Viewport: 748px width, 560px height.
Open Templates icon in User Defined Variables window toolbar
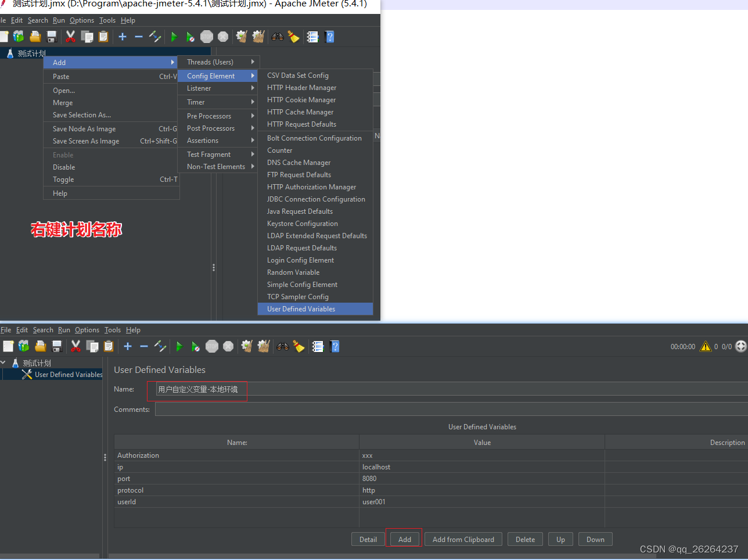point(24,346)
